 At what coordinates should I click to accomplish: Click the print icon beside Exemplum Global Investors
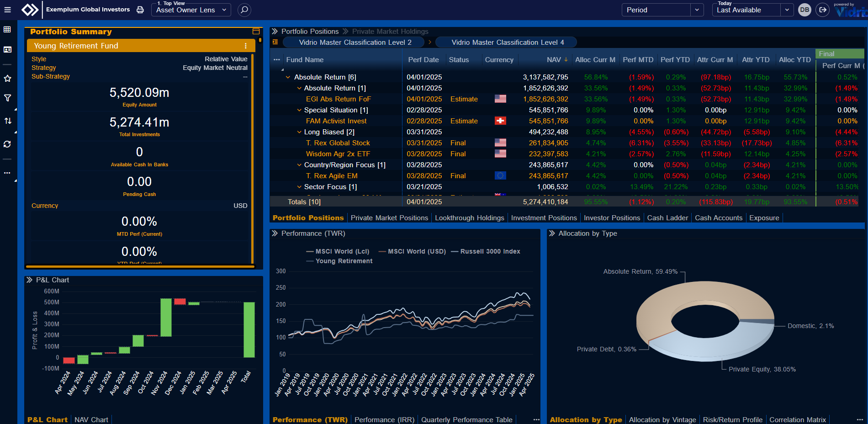click(140, 10)
